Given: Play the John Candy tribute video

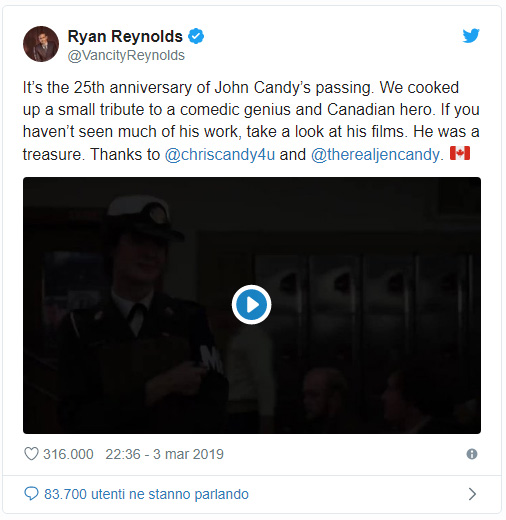Looking at the screenshot, I should tap(252, 305).
